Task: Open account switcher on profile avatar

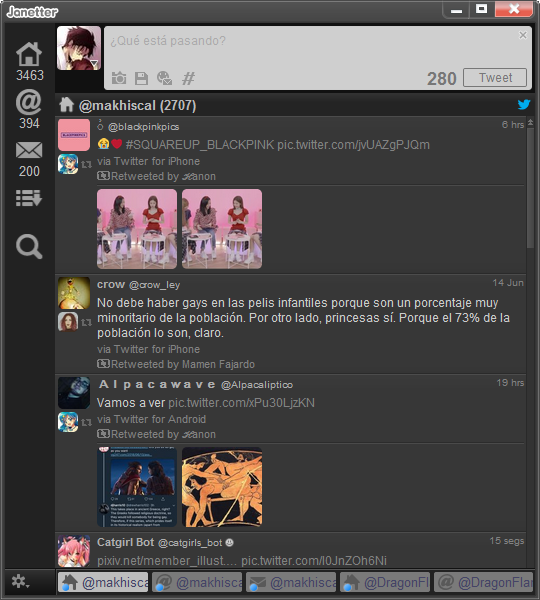Action: (x=79, y=48)
